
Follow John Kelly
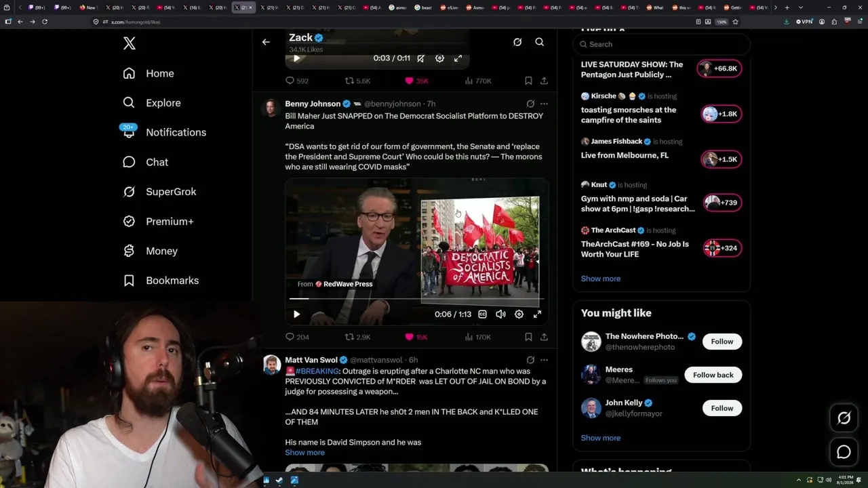pos(722,408)
